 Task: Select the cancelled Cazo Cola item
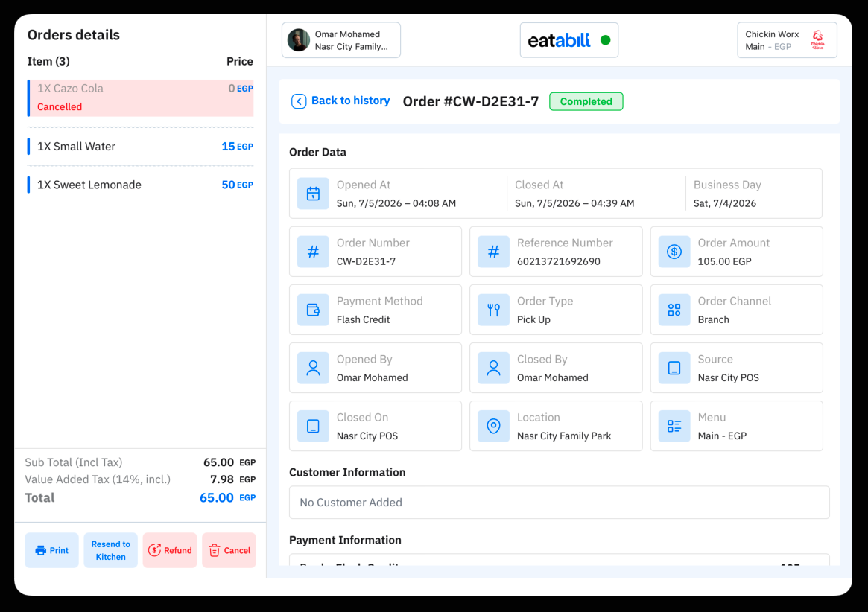(x=141, y=98)
